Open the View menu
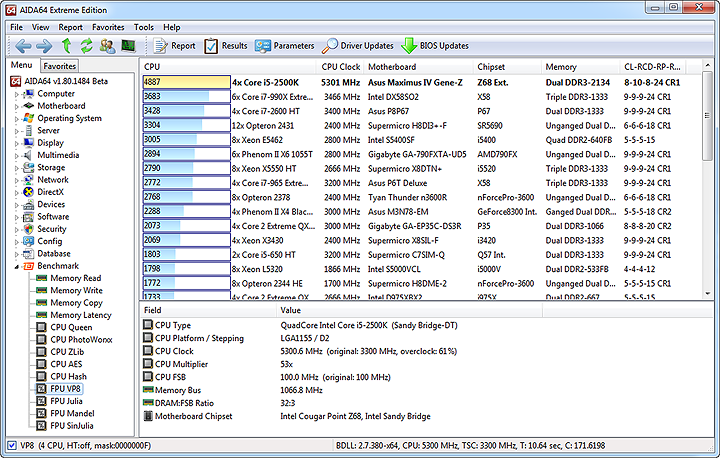 40,27
